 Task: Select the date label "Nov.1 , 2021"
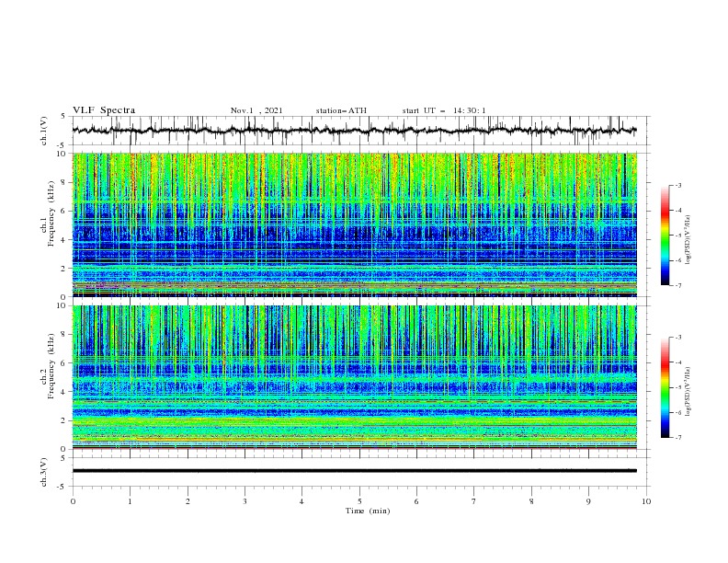pos(256,110)
